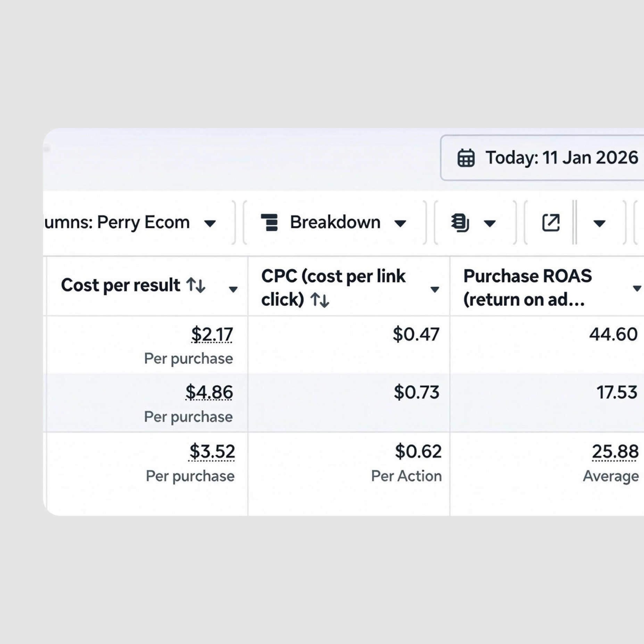Sort by CPC cost per link click arrows
644x644 pixels.
pyautogui.click(x=320, y=300)
